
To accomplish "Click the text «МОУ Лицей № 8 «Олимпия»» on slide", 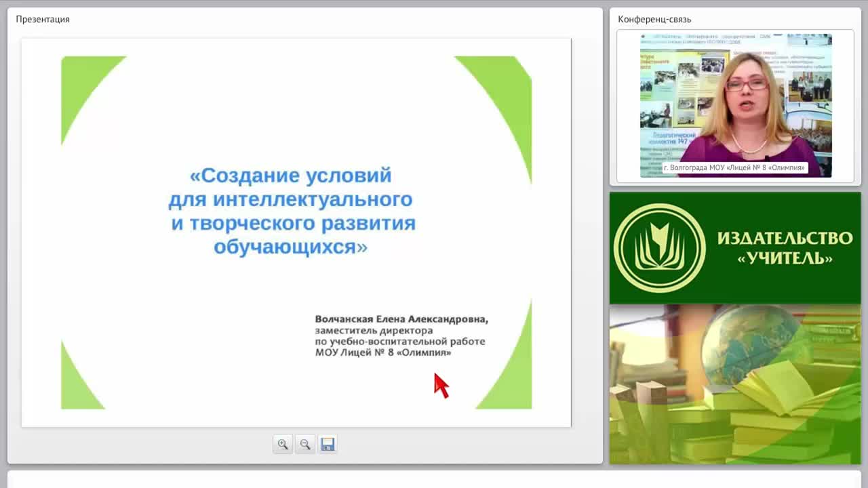I will point(383,353).
